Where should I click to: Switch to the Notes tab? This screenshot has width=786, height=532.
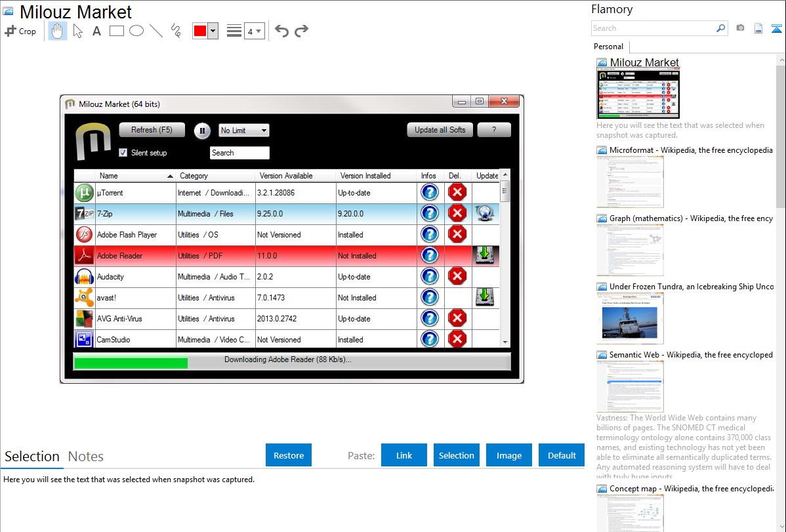86,457
